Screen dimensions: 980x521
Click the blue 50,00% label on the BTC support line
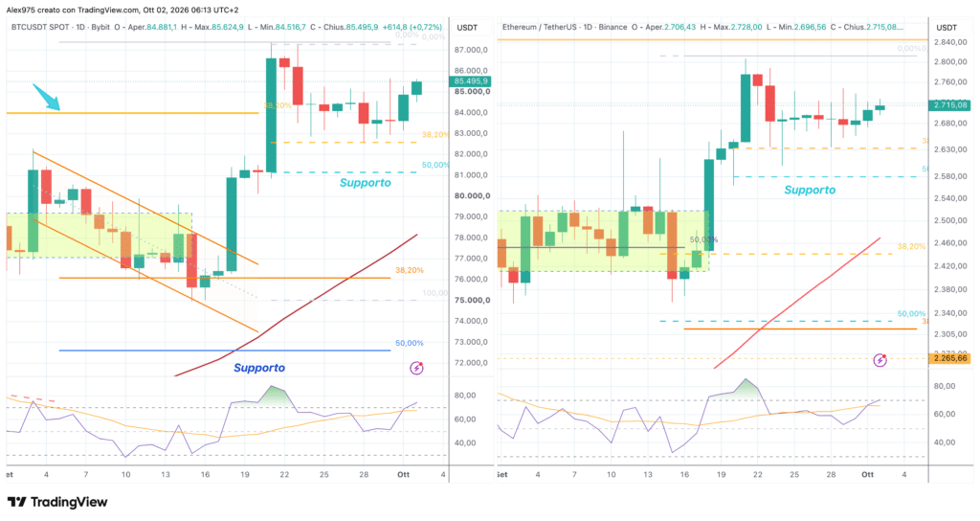tap(410, 344)
